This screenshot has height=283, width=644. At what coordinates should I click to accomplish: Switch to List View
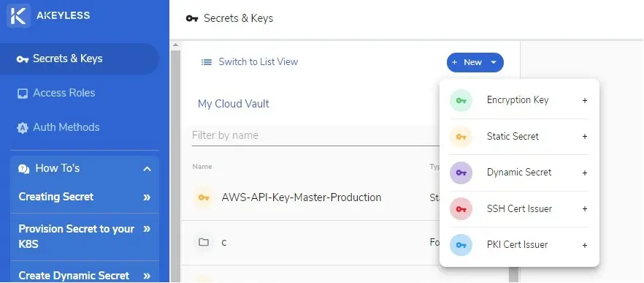pos(258,62)
